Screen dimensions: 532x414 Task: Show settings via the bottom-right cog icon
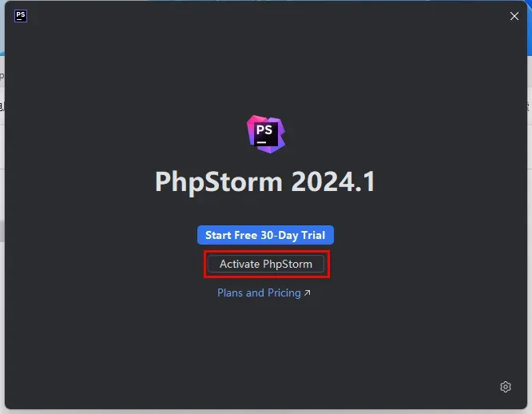506,387
